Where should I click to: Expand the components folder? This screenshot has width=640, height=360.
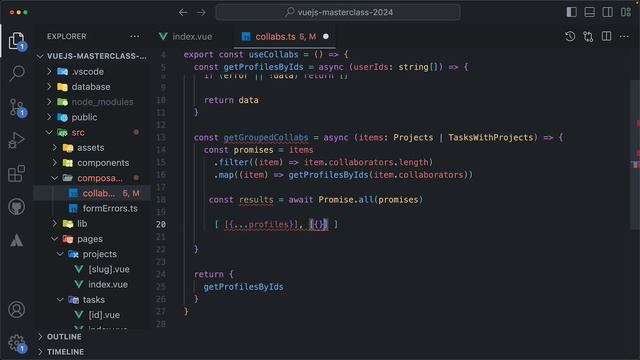click(x=92, y=162)
